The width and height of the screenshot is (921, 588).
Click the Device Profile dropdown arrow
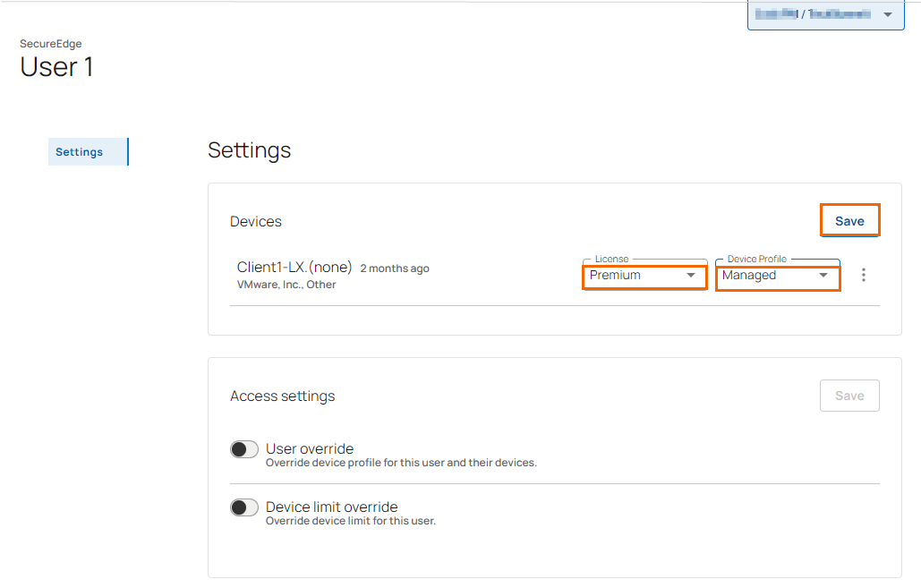coord(823,276)
